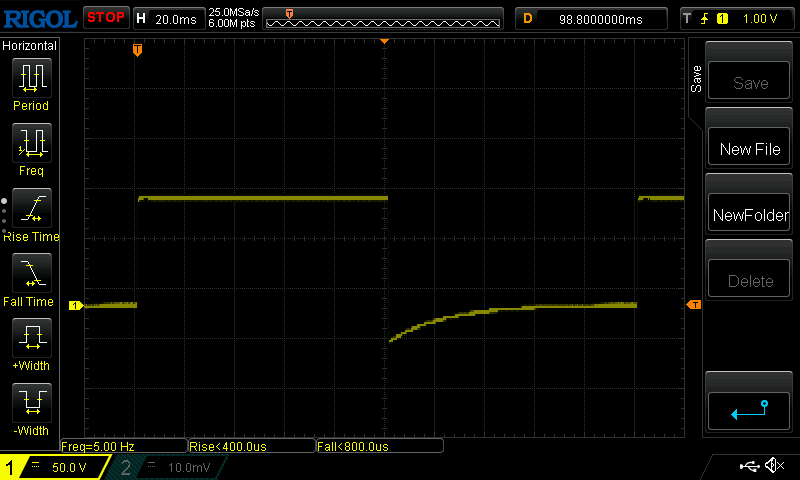
Task: Toggle the muted speaker sound icon
Action: tap(774, 466)
